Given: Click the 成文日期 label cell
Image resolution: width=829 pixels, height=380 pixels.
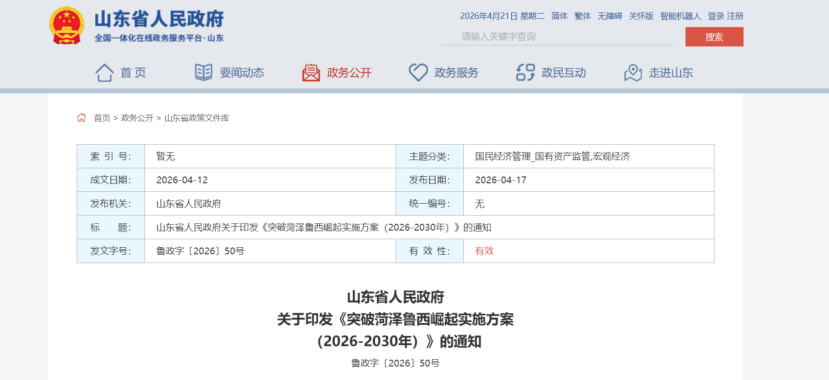Looking at the screenshot, I should click(x=111, y=180).
